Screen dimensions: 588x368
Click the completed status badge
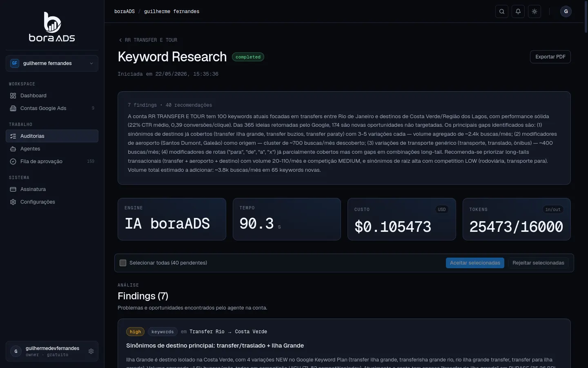[x=248, y=57]
